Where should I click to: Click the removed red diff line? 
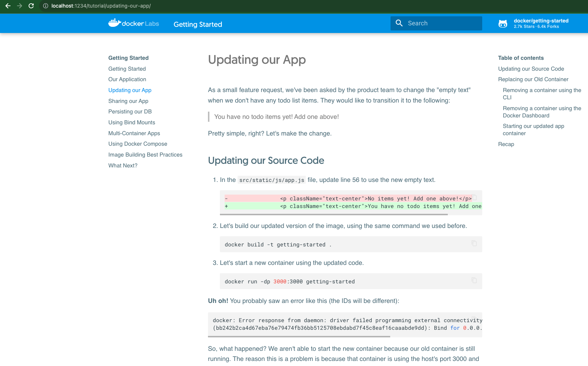click(348, 199)
